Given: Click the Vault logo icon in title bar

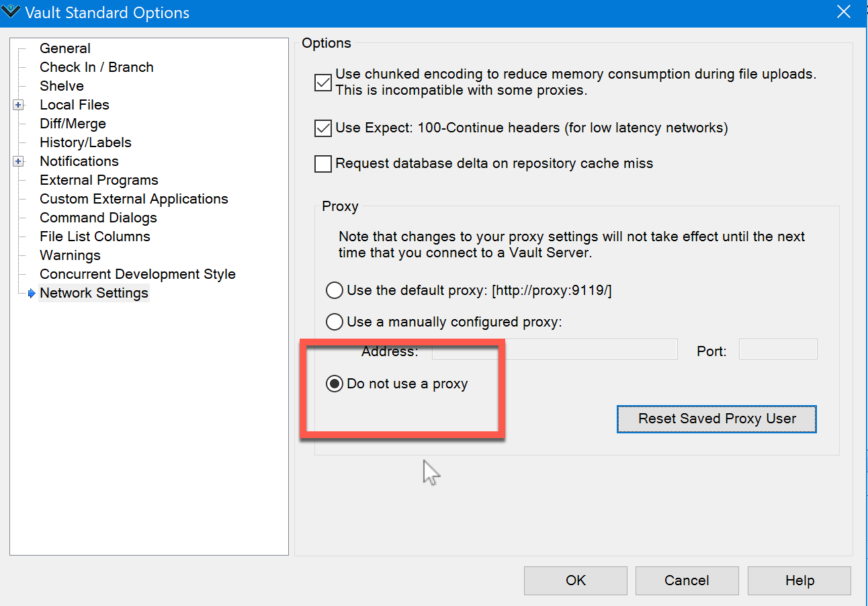Looking at the screenshot, I should (12, 12).
